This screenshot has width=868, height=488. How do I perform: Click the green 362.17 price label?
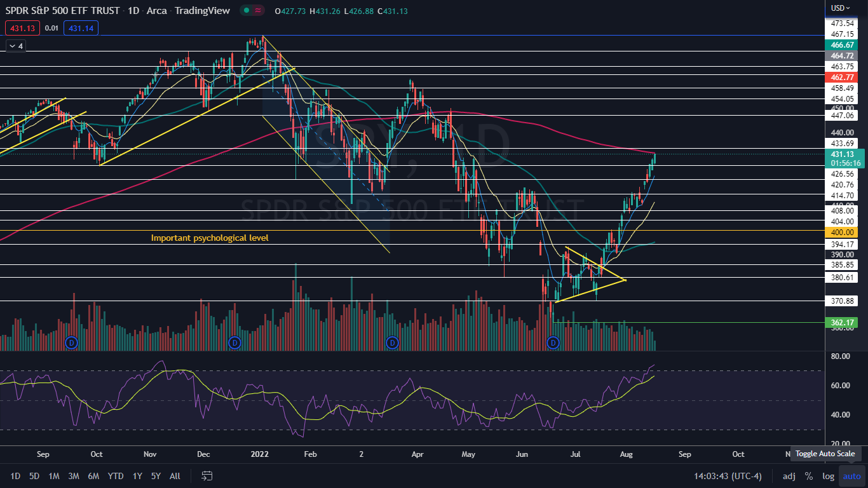tap(843, 323)
